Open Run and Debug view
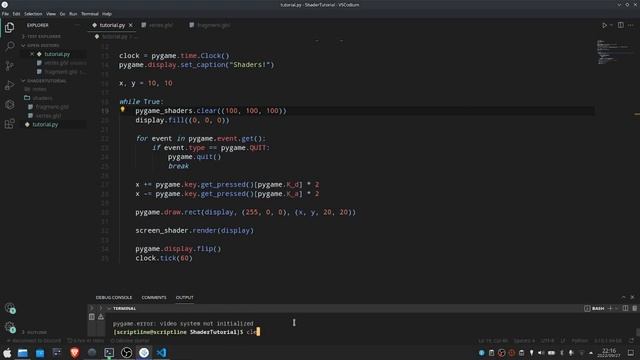Image resolution: width=640 pixels, height=360 pixels. click(9, 85)
